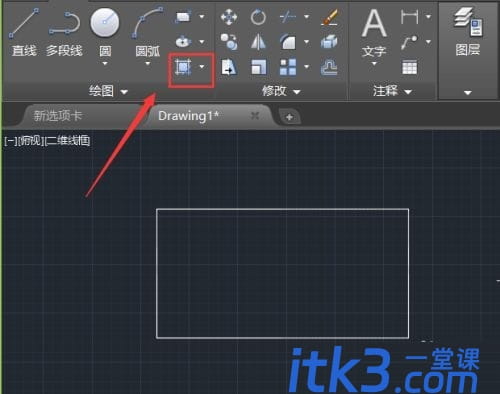
Task: Open the Array tool dropdown arrow
Action: [306, 67]
